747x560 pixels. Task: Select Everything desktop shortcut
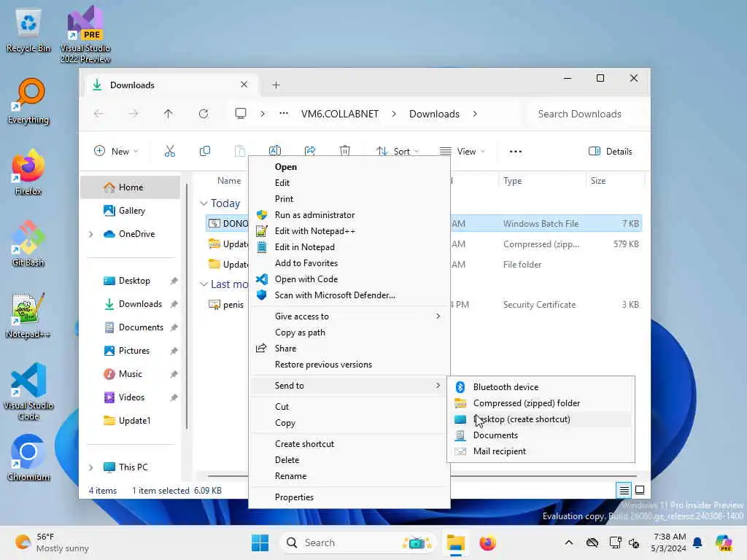tap(28, 101)
